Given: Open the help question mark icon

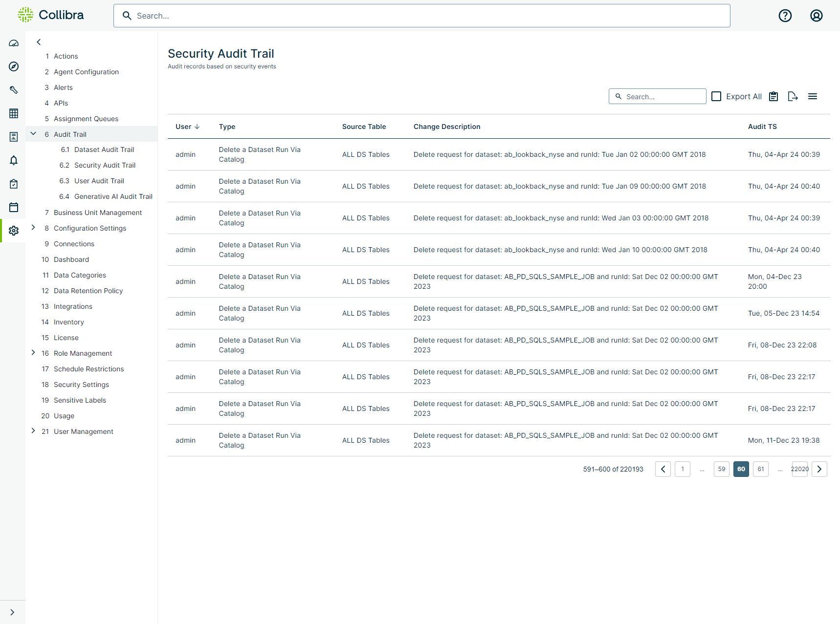Looking at the screenshot, I should point(785,16).
